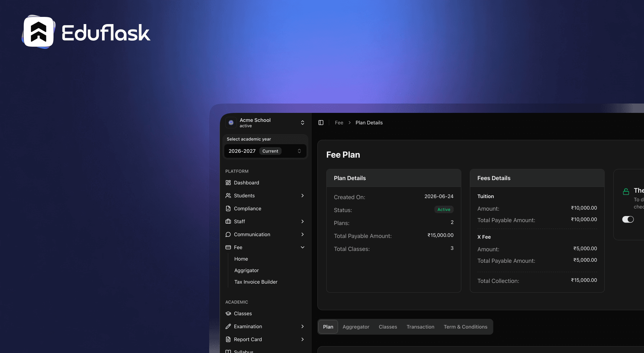
Task: Collapse the Fee submenu chevron
Action: point(303,247)
